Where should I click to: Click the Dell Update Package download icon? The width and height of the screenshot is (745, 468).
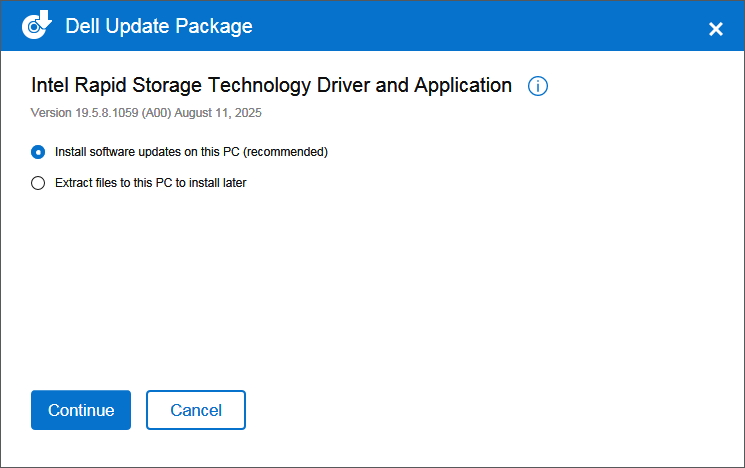coord(37,26)
